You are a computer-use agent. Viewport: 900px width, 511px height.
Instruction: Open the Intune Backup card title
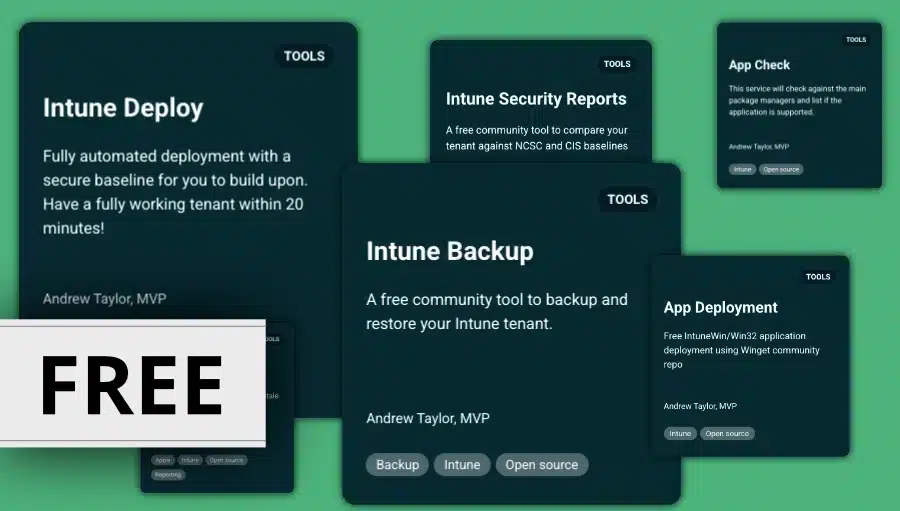(450, 251)
